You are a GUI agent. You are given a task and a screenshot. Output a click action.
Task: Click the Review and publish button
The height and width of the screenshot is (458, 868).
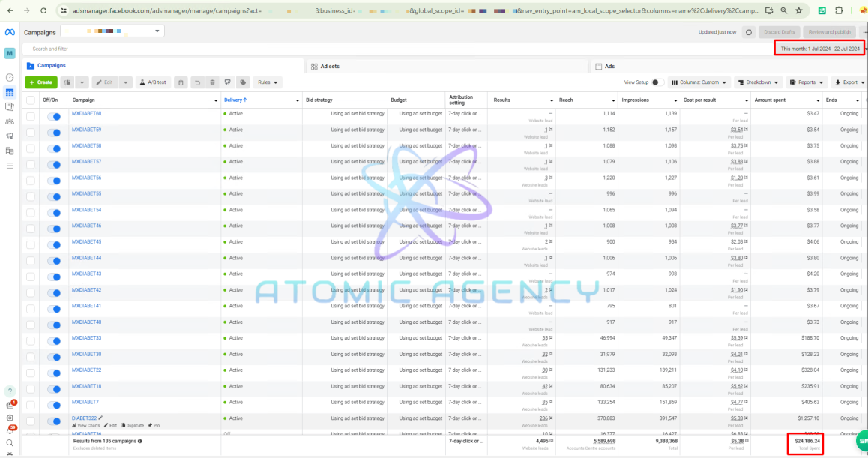pyautogui.click(x=829, y=32)
